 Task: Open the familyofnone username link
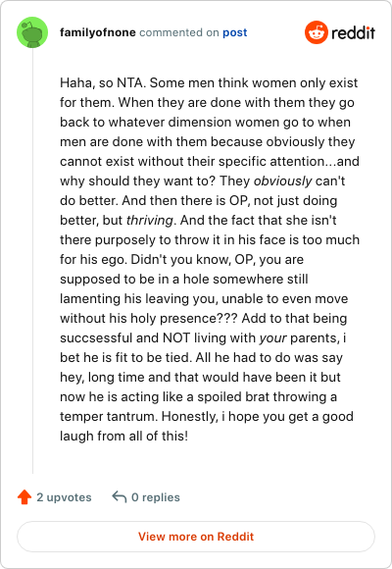(x=98, y=32)
